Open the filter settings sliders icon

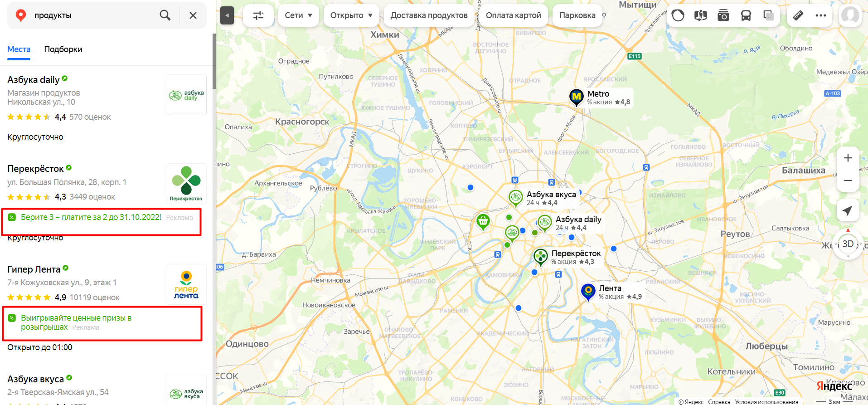click(x=258, y=15)
